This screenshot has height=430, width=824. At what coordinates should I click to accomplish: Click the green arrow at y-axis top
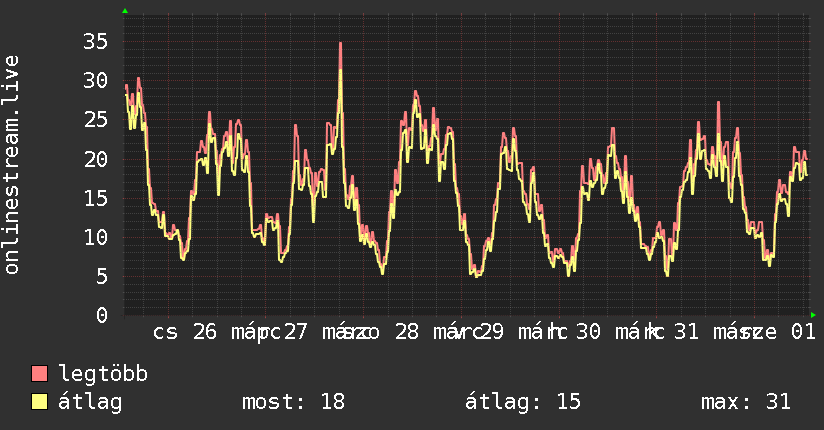pos(125,11)
